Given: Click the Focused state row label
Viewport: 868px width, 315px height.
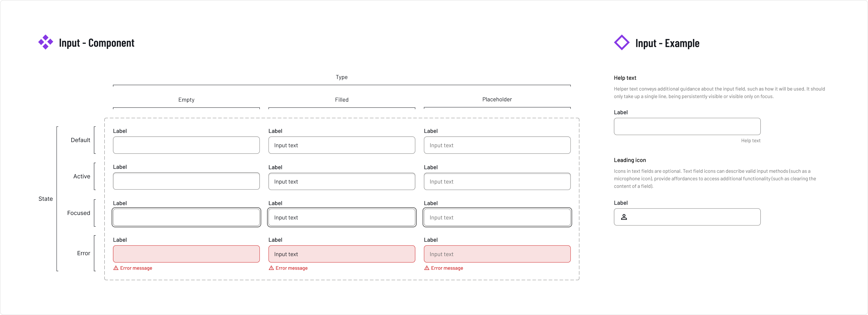Looking at the screenshot, I should pos(78,213).
